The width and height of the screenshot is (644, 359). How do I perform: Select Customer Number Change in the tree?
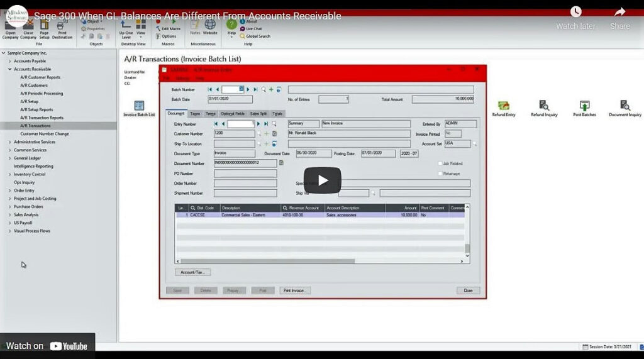pyautogui.click(x=45, y=134)
